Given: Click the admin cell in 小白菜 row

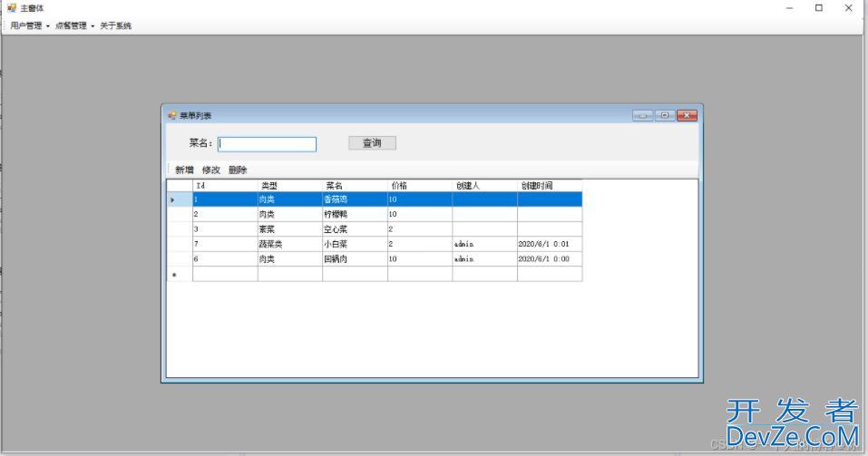Looking at the screenshot, I should (x=484, y=244).
